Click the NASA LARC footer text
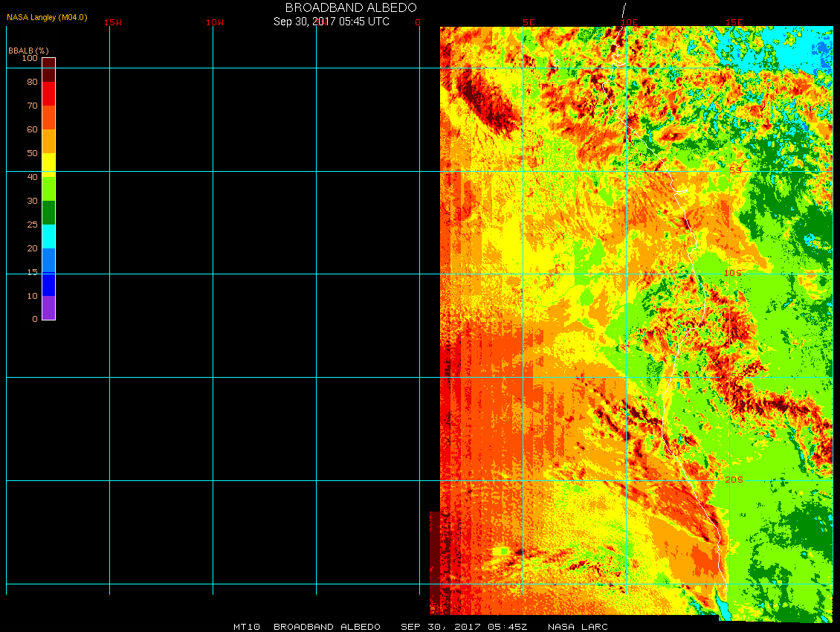This screenshot has height=632, width=840. 578,627
